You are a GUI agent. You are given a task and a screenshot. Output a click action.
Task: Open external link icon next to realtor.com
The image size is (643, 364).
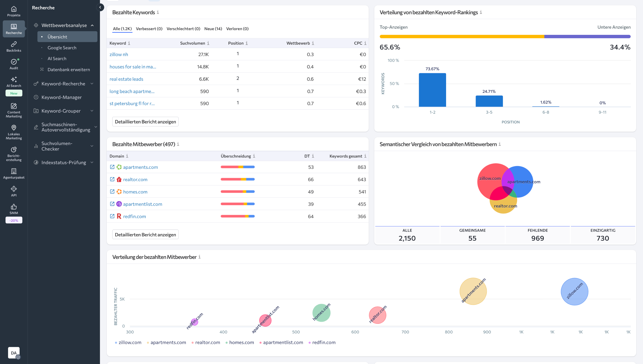(112, 179)
